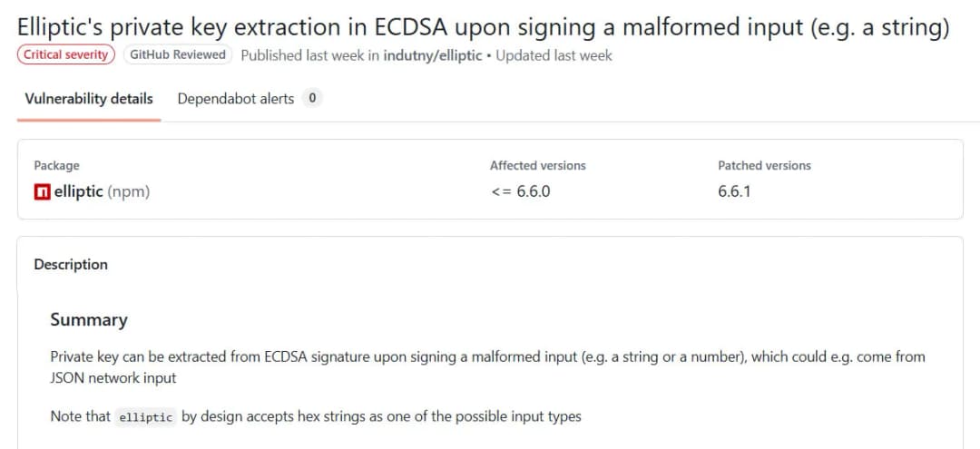Image resolution: width=980 pixels, height=449 pixels.
Task: Open the Dependabot alerts tab
Action: coord(236,99)
